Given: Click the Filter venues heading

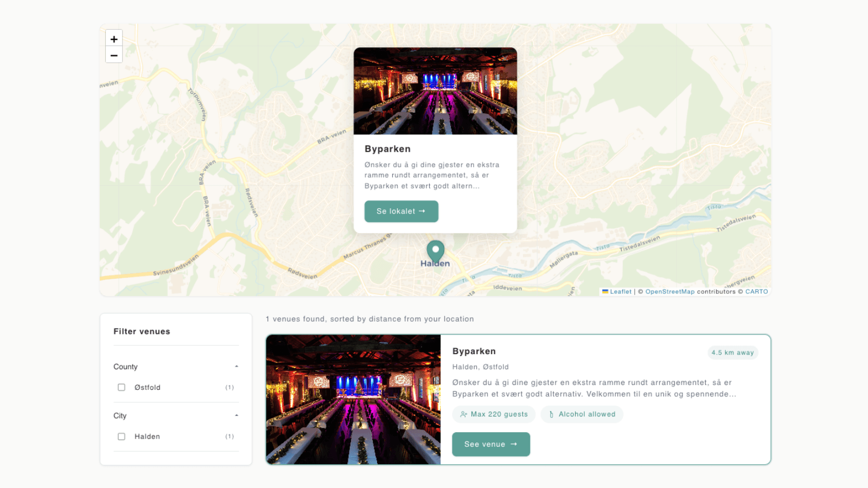Looking at the screenshot, I should click(x=142, y=331).
